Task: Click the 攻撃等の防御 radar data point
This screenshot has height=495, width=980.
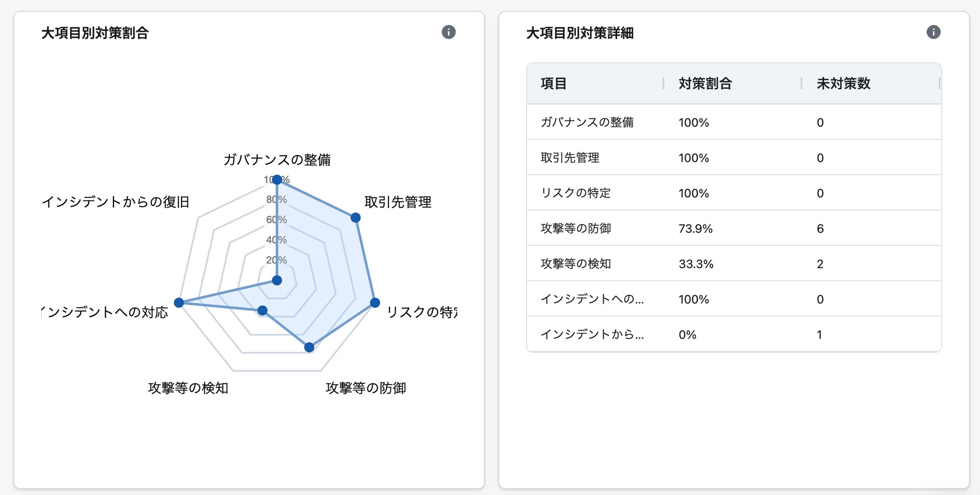Action: tap(309, 347)
